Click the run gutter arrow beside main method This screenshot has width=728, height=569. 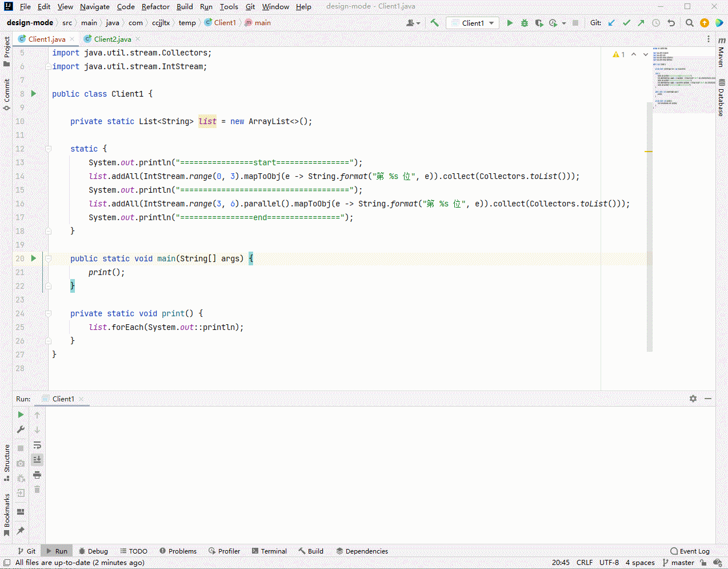coord(34,258)
